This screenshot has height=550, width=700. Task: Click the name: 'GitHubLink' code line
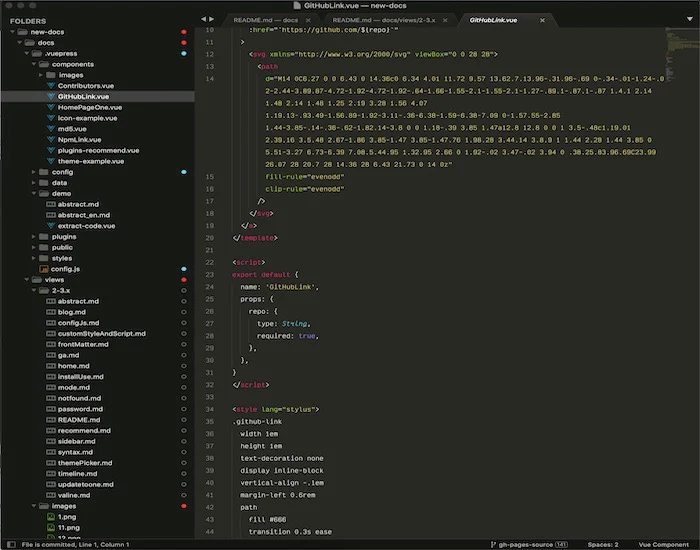[x=279, y=287]
